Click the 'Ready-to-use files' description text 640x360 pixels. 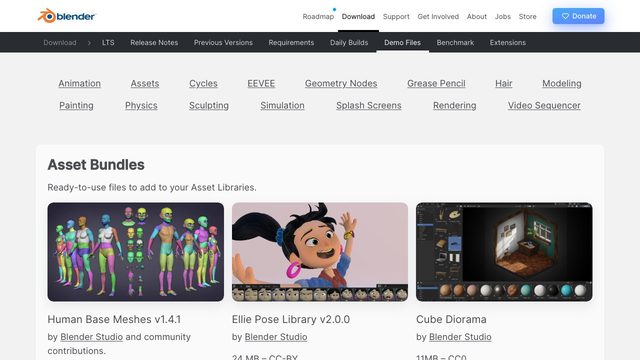(152, 187)
